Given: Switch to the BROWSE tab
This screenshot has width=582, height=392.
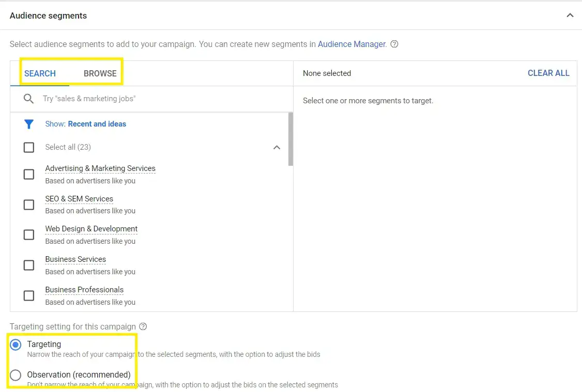Looking at the screenshot, I should [99, 73].
